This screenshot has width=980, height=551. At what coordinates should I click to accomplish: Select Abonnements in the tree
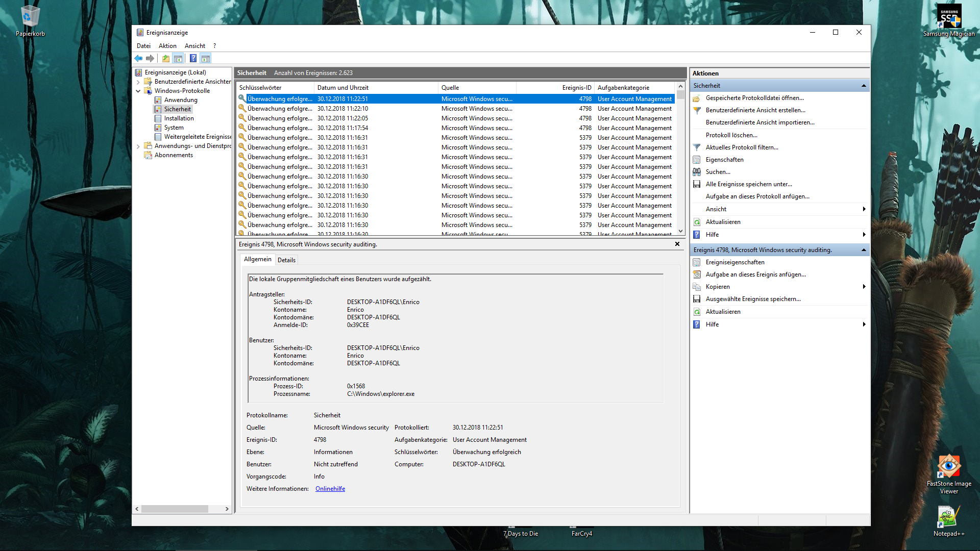[x=174, y=155]
